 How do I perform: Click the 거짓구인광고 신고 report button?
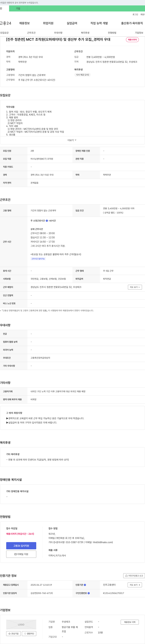tap(134, 576)
